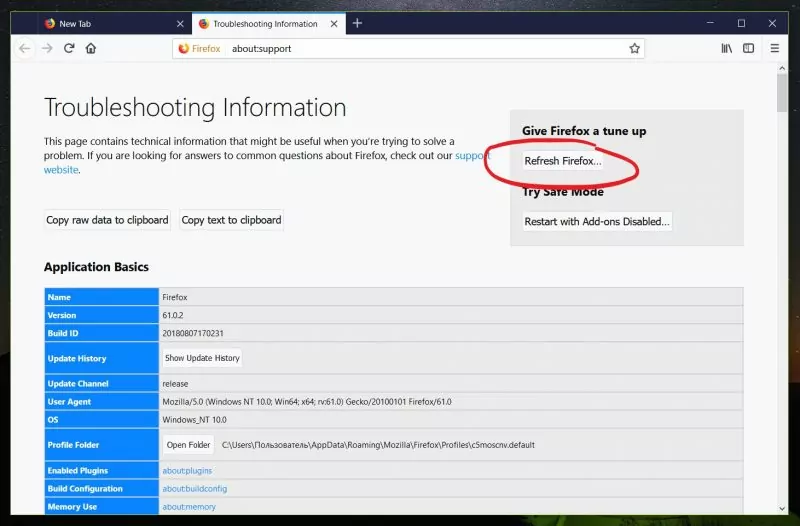Copy raw data to clipboard

click(x=107, y=220)
